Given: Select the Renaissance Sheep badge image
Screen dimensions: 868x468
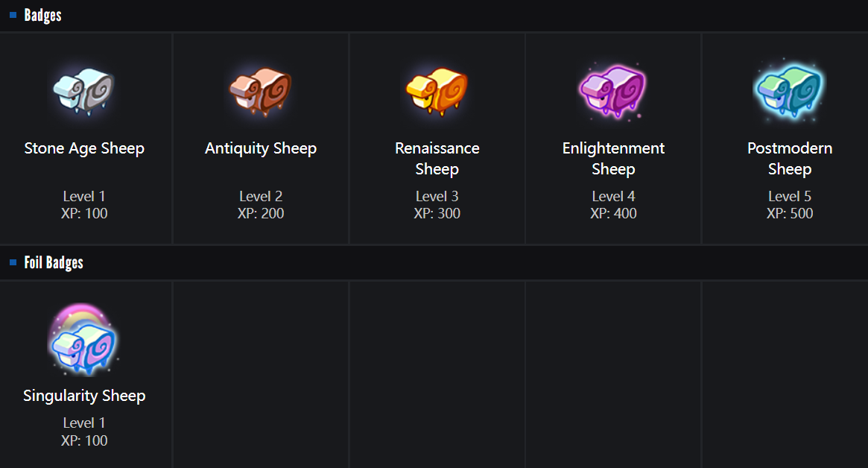Looking at the screenshot, I should [x=437, y=90].
